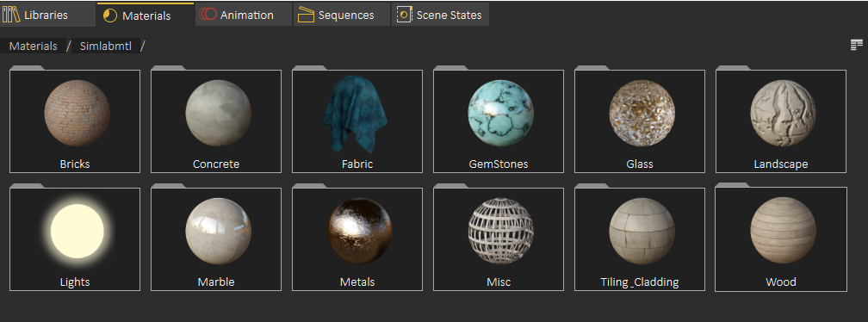Open the Bricks material folder
The width and height of the screenshot is (868, 322).
pos(75,121)
